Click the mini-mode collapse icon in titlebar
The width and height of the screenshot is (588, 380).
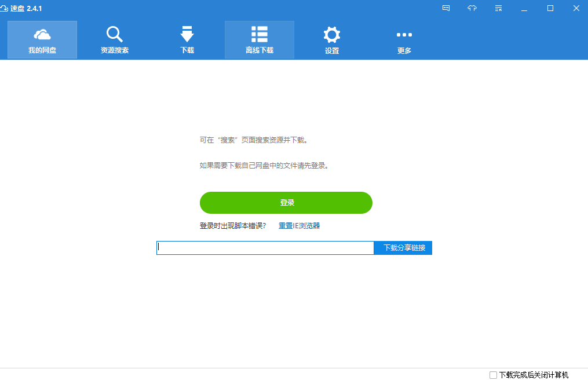[498, 8]
